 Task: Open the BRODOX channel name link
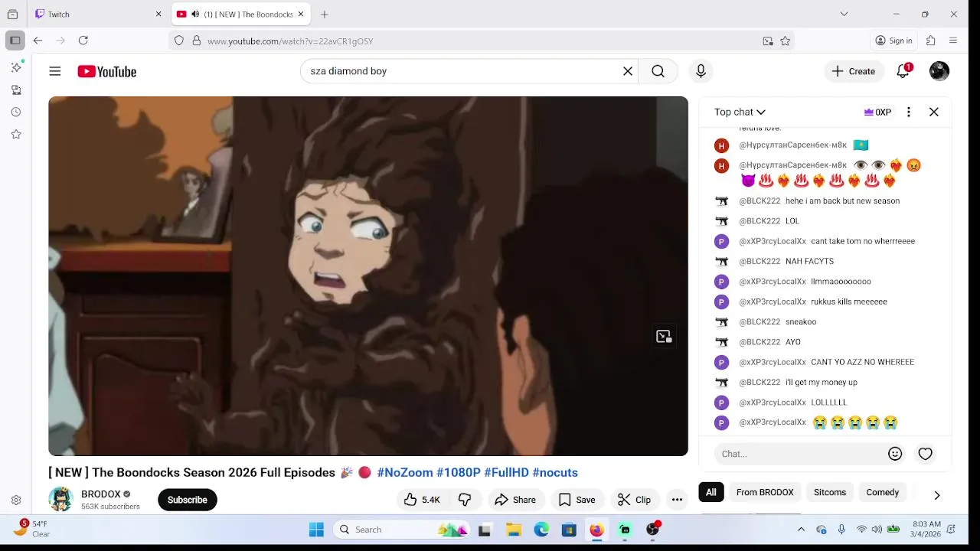(x=101, y=494)
